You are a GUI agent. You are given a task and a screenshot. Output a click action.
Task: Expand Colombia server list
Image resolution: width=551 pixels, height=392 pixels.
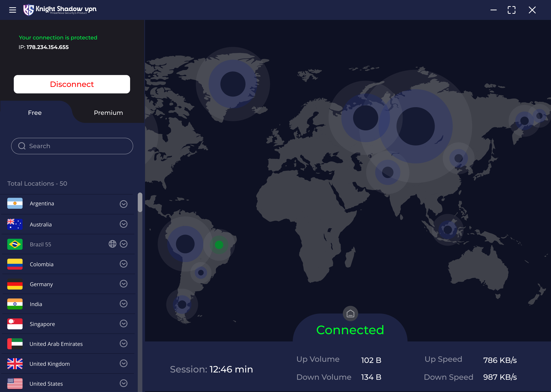(124, 264)
